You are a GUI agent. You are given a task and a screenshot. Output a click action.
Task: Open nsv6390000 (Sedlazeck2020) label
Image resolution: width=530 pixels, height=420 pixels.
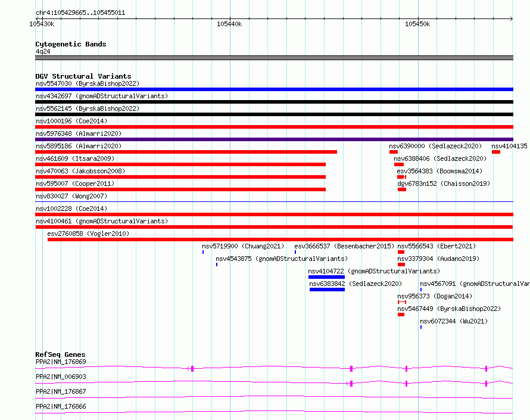(435, 146)
